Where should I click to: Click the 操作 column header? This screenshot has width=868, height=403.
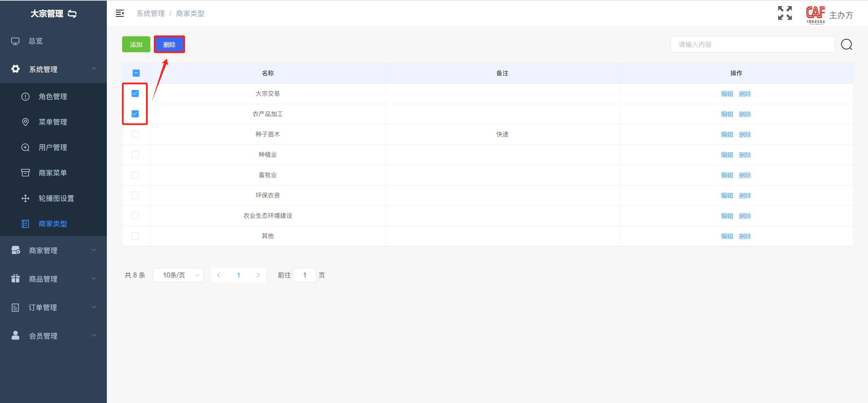(736, 73)
